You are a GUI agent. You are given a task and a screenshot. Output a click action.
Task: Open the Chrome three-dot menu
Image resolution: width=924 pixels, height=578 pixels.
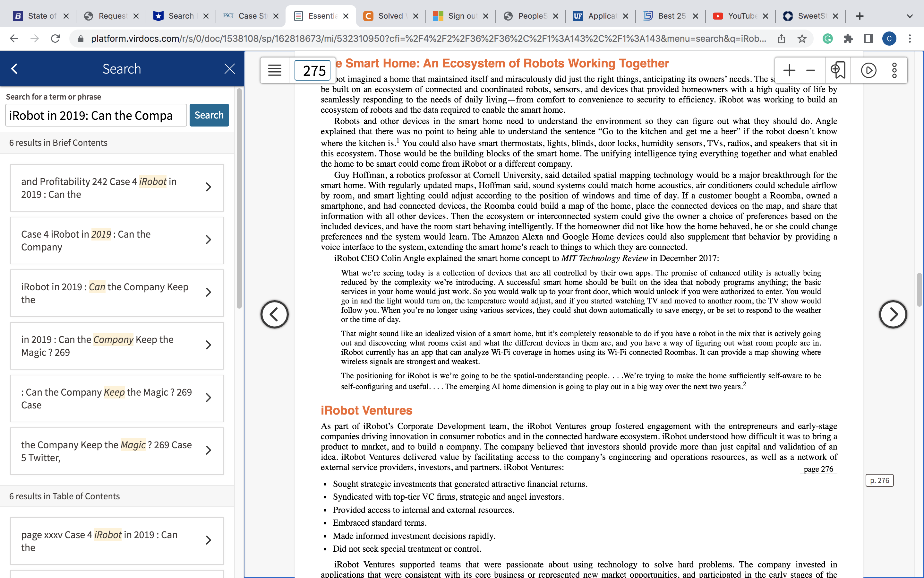coord(910,39)
